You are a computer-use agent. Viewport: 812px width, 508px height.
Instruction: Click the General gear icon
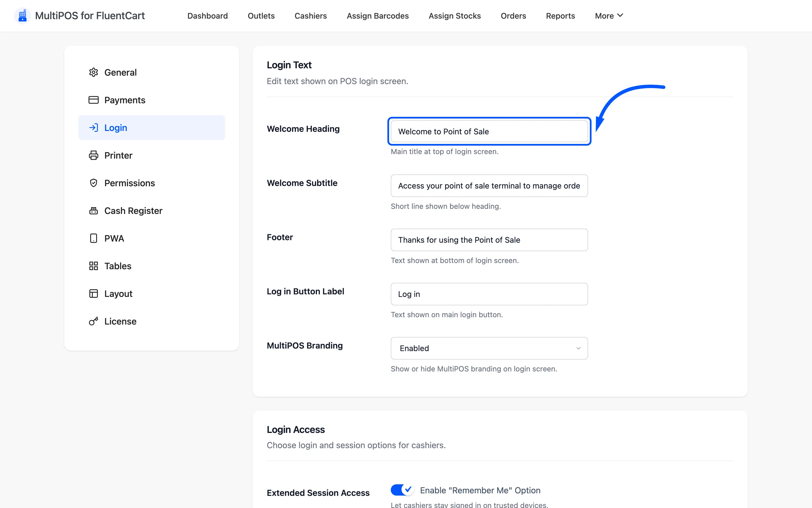click(93, 72)
